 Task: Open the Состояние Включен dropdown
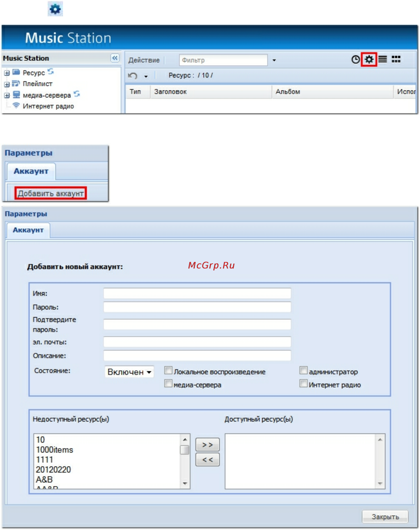(x=129, y=372)
